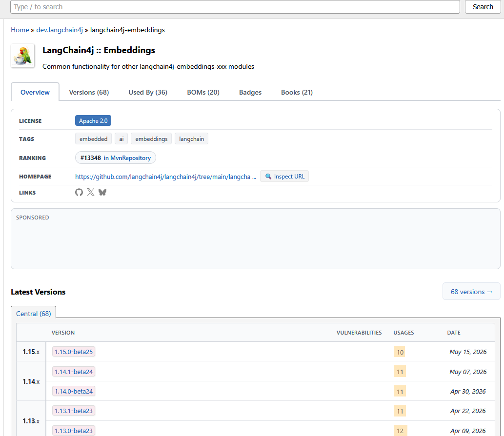Select the Central (68) repository tab
This screenshot has width=504, height=436.
[34, 314]
